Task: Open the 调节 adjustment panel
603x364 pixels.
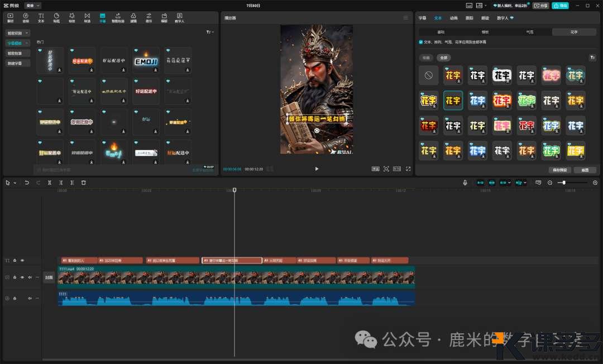Action: 149,18
